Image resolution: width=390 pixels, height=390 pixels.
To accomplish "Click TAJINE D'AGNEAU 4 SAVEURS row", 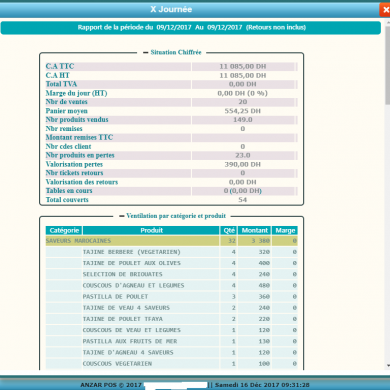I will pos(172,352).
